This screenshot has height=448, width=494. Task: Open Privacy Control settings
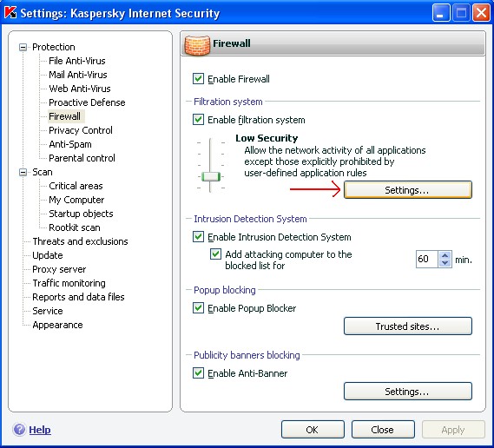[x=81, y=130]
